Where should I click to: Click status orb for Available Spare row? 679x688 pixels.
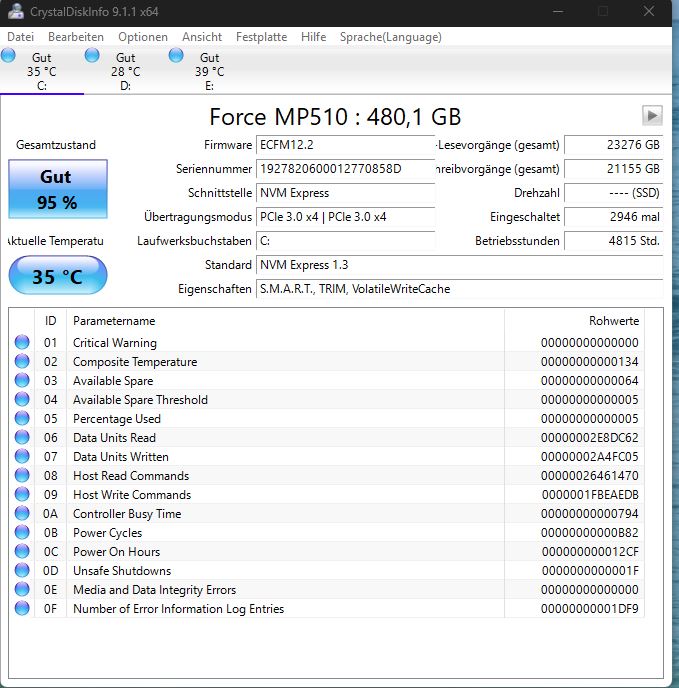[x=22, y=380]
